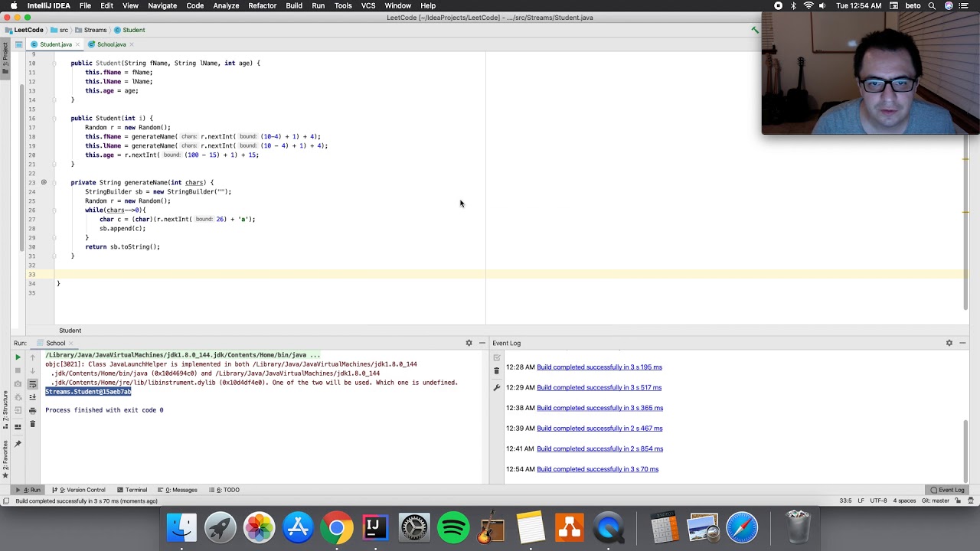980x551 pixels.
Task: Fold the generateName method at line 23
Action: (x=54, y=183)
